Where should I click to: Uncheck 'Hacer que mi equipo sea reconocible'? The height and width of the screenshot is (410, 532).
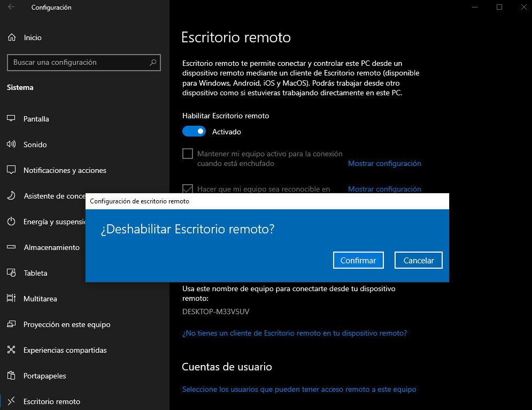pyautogui.click(x=188, y=189)
